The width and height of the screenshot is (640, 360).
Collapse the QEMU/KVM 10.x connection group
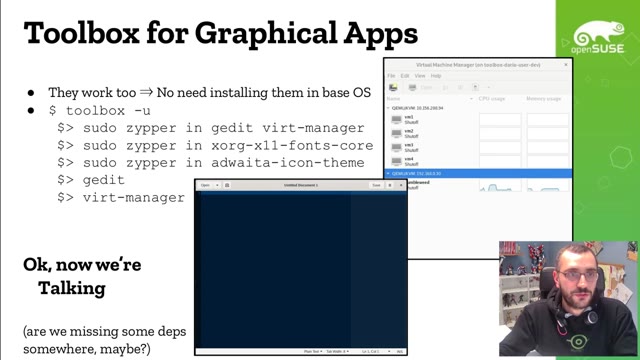pos(388,108)
